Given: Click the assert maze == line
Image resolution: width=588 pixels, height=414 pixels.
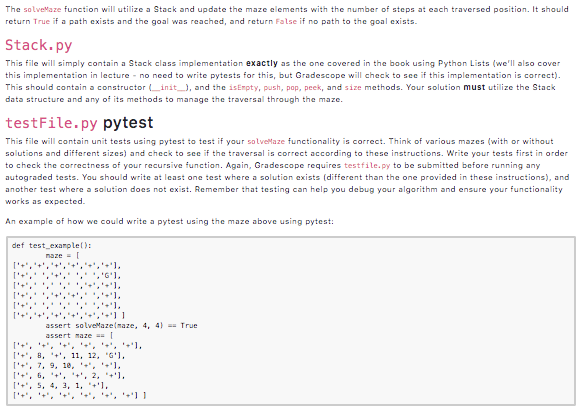Looking at the screenshot, I should tap(79, 336).
